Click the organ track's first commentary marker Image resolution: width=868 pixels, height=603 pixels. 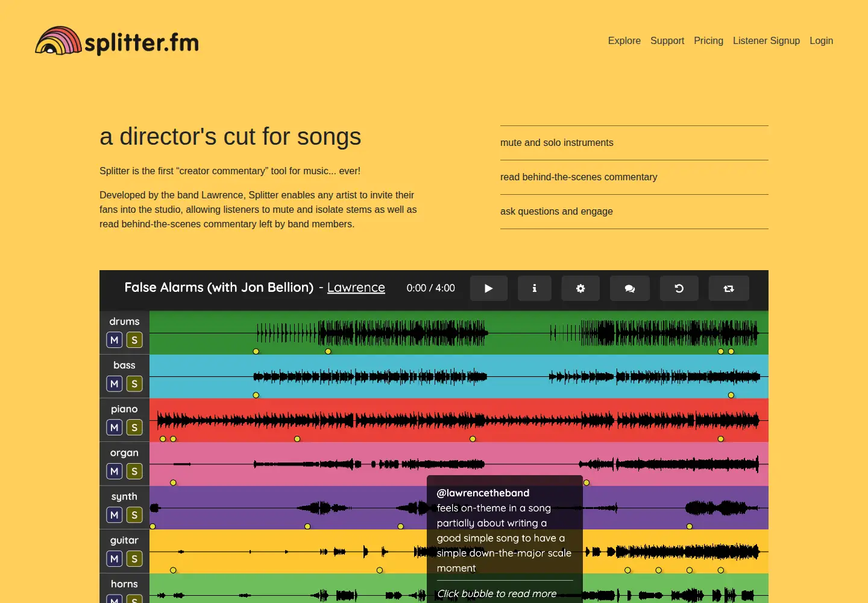coord(173,483)
